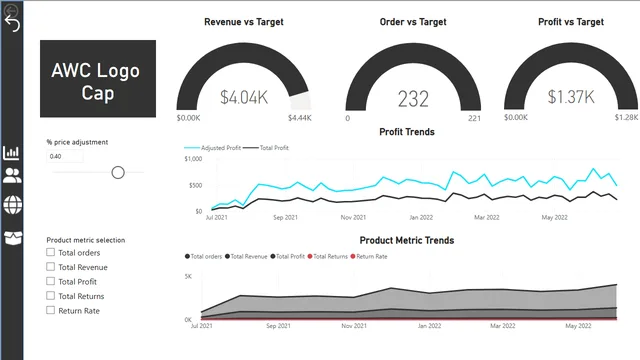The image size is (640, 360).
Task: Click the $500 axis label on Profit Trends
Action: [196, 185]
